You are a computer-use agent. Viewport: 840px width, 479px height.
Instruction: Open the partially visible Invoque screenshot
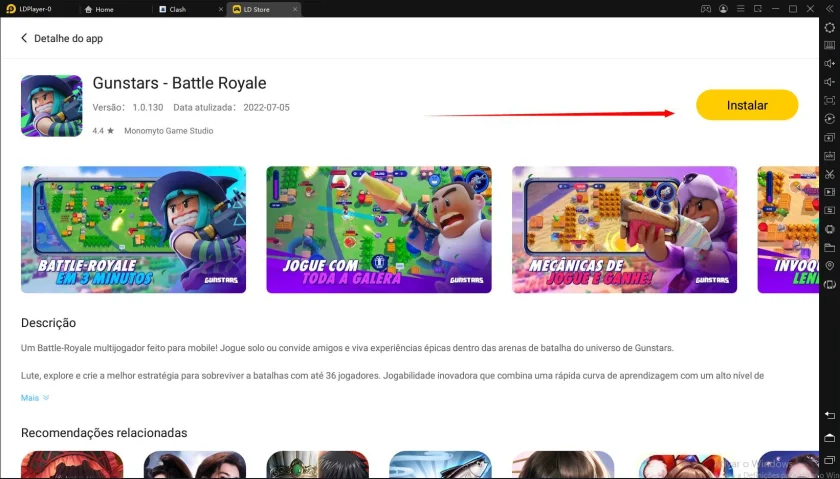tap(788, 229)
